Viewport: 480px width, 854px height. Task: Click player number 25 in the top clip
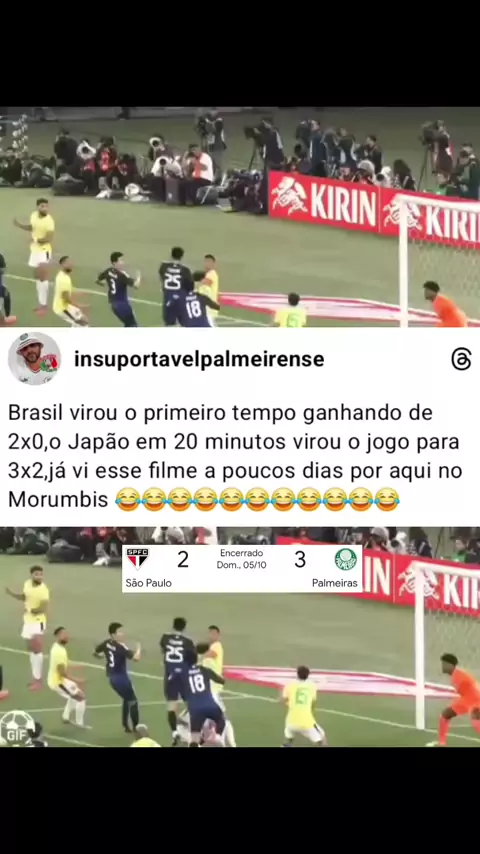(175, 284)
